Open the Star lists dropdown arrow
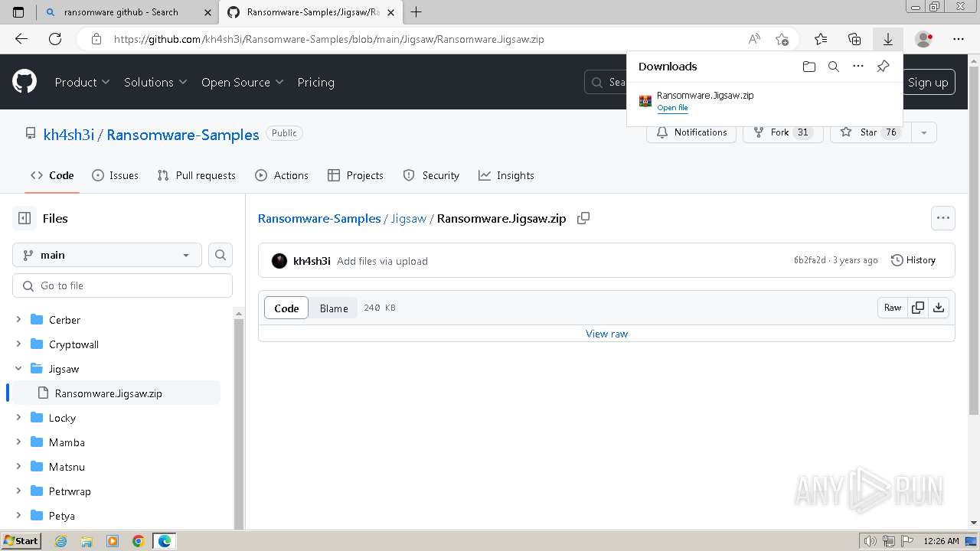 tap(923, 132)
